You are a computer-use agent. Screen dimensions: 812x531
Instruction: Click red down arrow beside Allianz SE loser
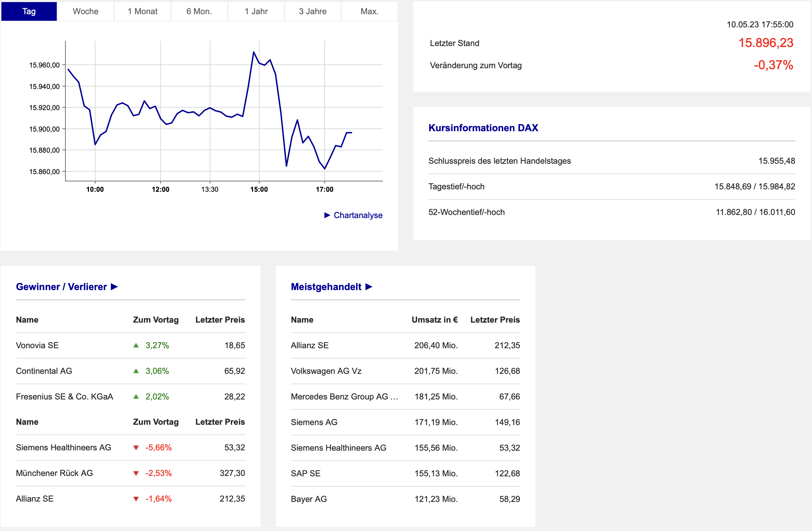click(x=136, y=499)
